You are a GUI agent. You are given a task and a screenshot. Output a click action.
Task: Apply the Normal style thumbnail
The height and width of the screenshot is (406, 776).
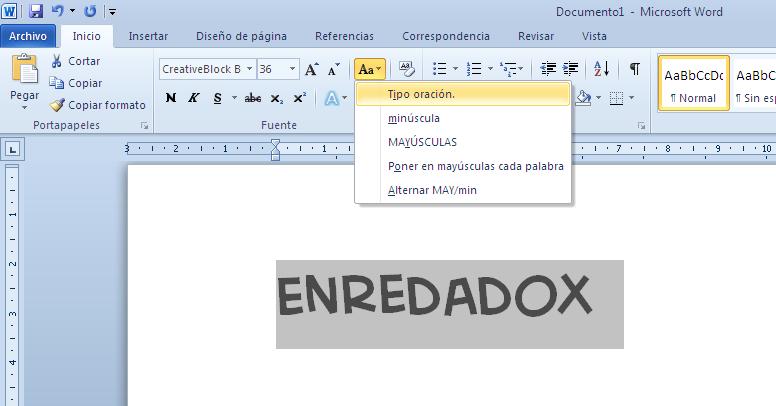[x=693, y=84]
